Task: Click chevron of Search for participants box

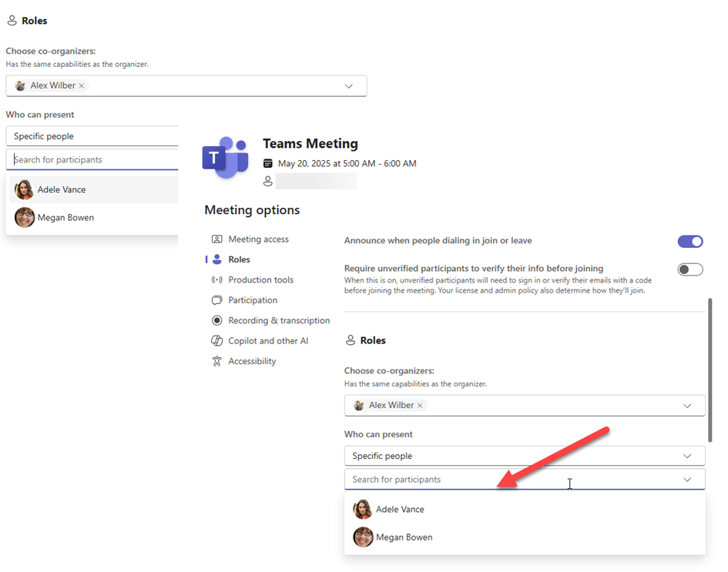Action: (687, 480)
